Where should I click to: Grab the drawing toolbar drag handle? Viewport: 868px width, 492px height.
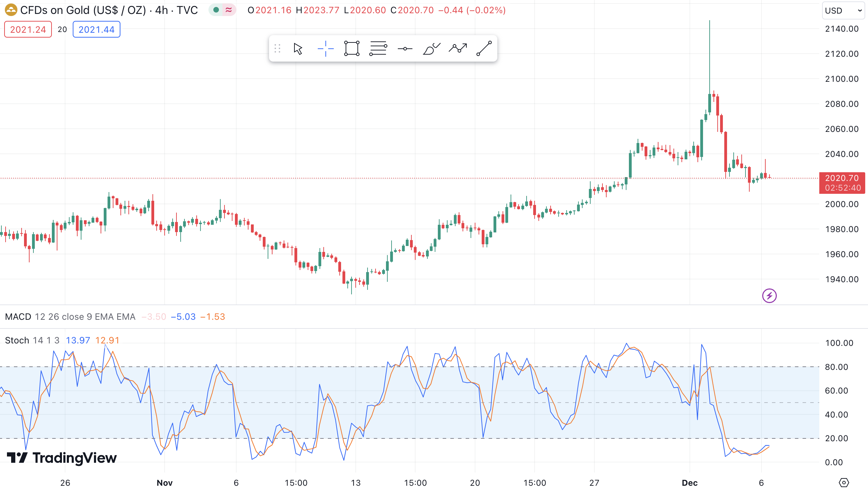point(277,49)
